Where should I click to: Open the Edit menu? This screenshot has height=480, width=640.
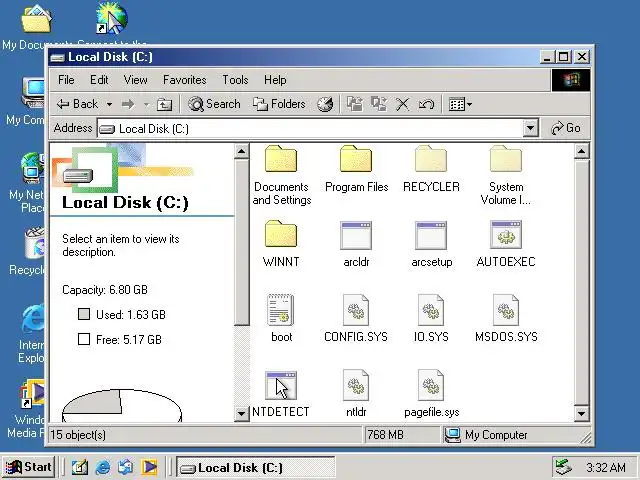pos(99,80)
